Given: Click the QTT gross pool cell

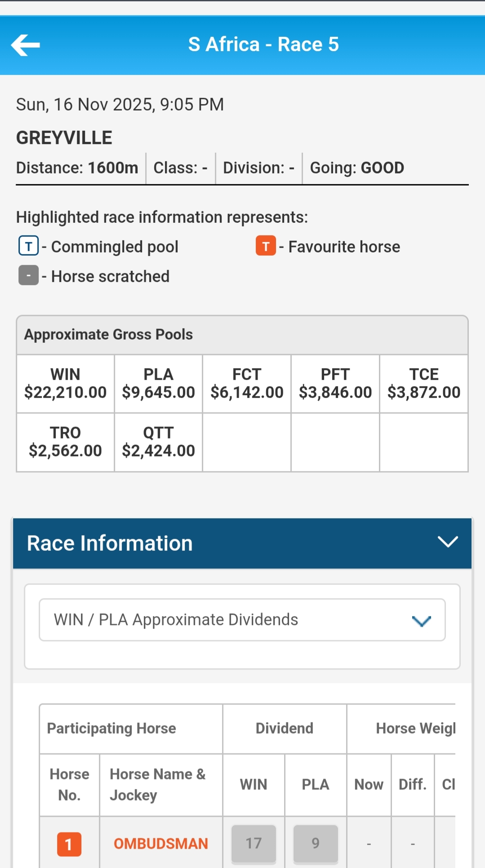Looking at the screenshot, I should [158, 442].
